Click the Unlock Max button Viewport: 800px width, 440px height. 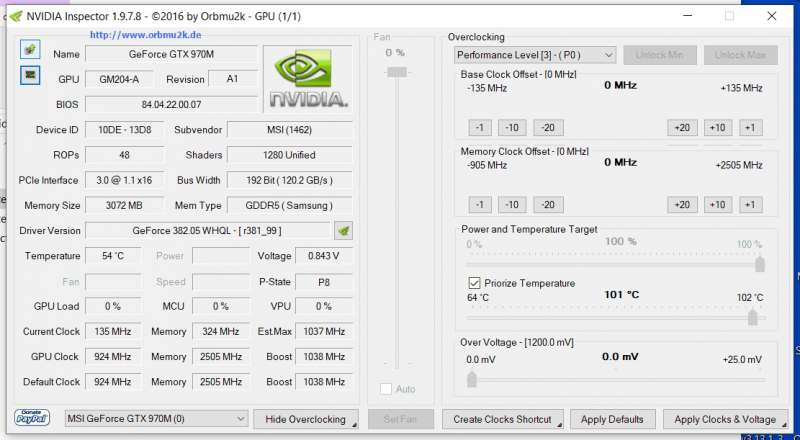click(740, 55)
